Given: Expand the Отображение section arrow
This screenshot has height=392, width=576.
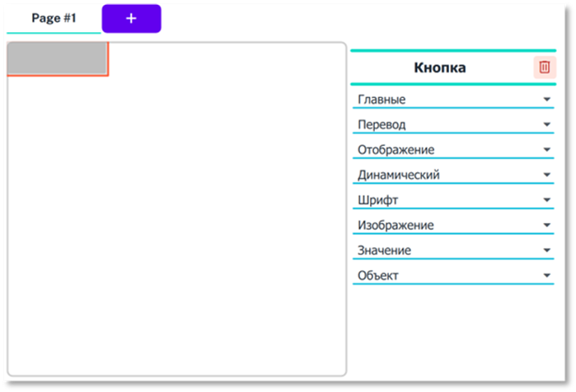Looking at the screenshot, I should click(x=546, y=150).
